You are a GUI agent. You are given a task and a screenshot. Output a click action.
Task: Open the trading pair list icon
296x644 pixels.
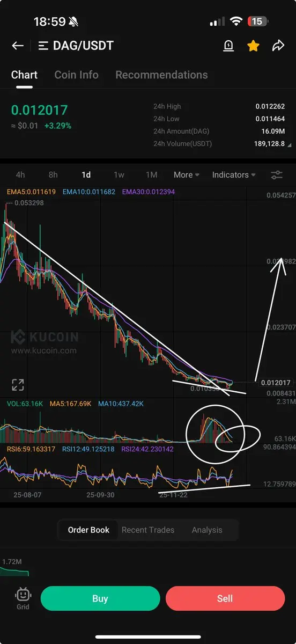(x=43, y=46)
